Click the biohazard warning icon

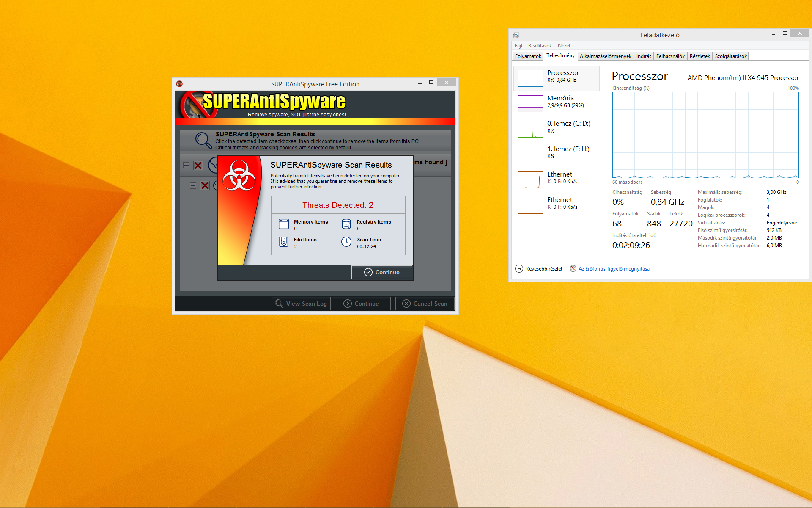[239, 176]
